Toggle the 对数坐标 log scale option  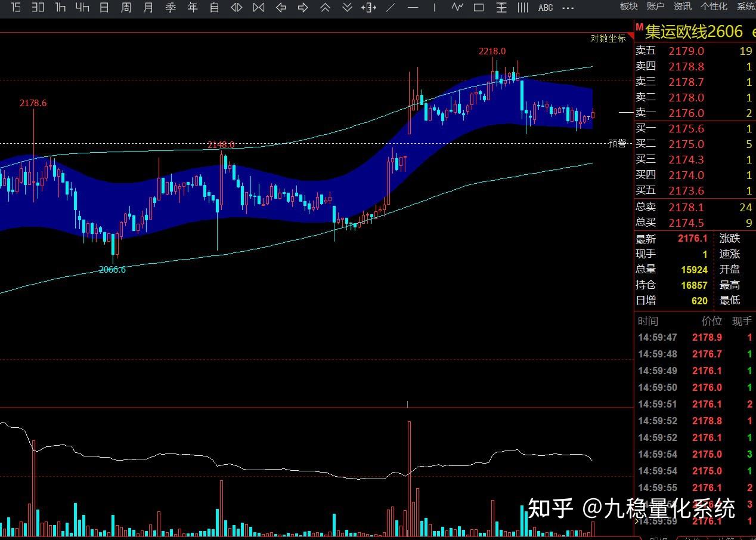[x=608, y=38]
